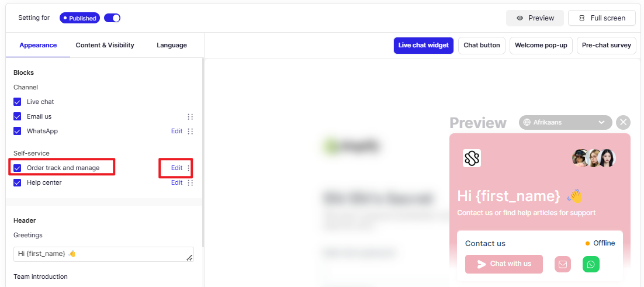644x287 pixels.
Task: Toggle the Published switch
Action: [x=112, y=18]
